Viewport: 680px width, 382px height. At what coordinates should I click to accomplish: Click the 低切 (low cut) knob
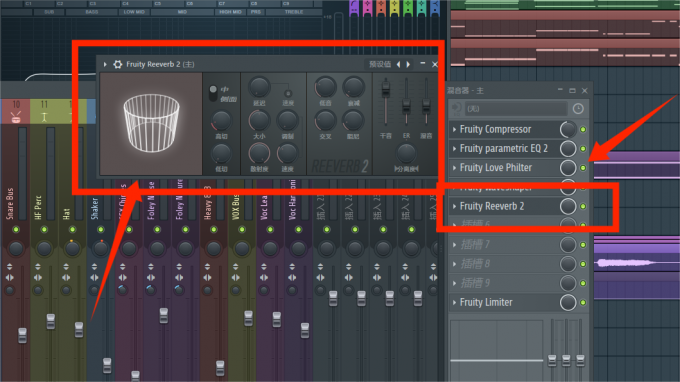[x=221, y=154]
